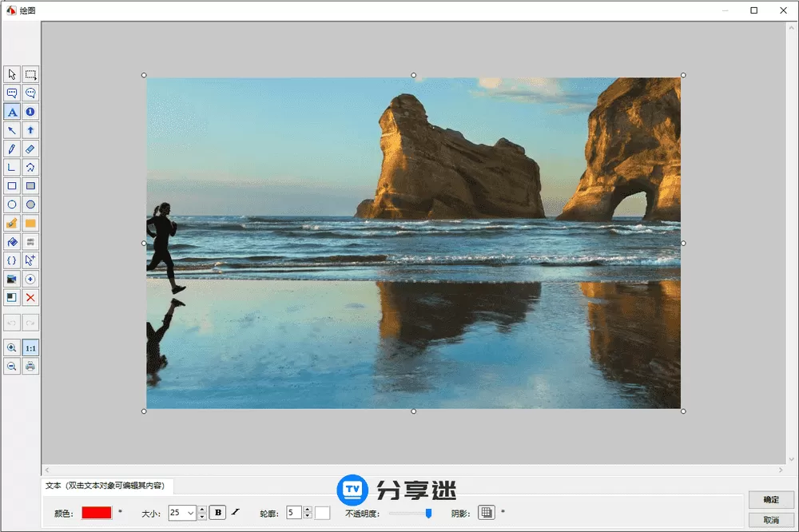Select the speech bubble callout tool

11,93
